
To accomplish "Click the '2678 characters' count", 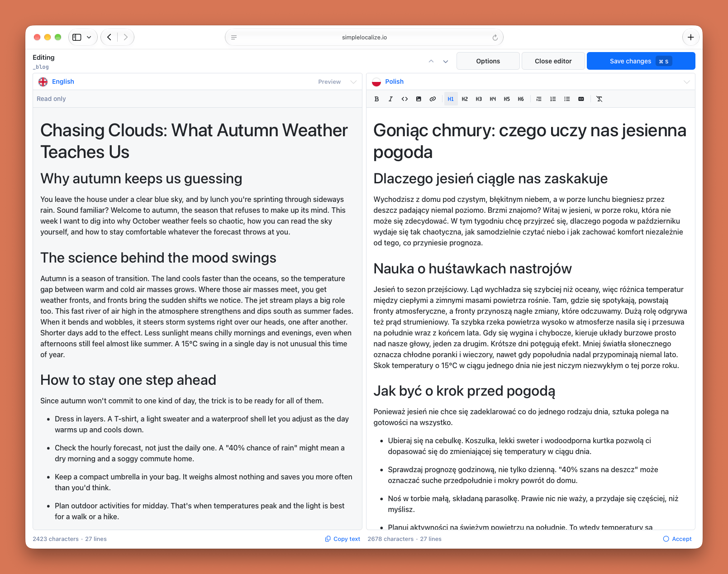I will tap(390, 539).
